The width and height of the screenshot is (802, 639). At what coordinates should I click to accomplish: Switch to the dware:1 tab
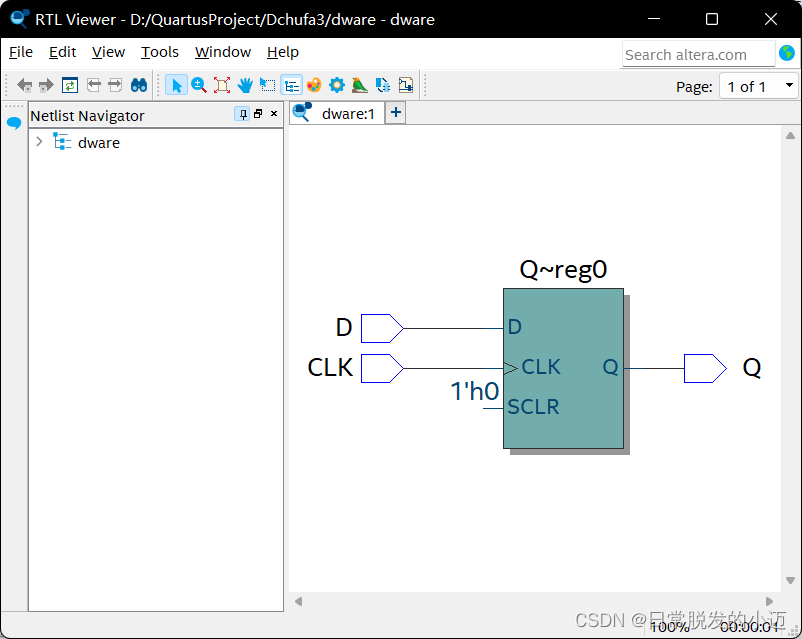pos(337,113)
